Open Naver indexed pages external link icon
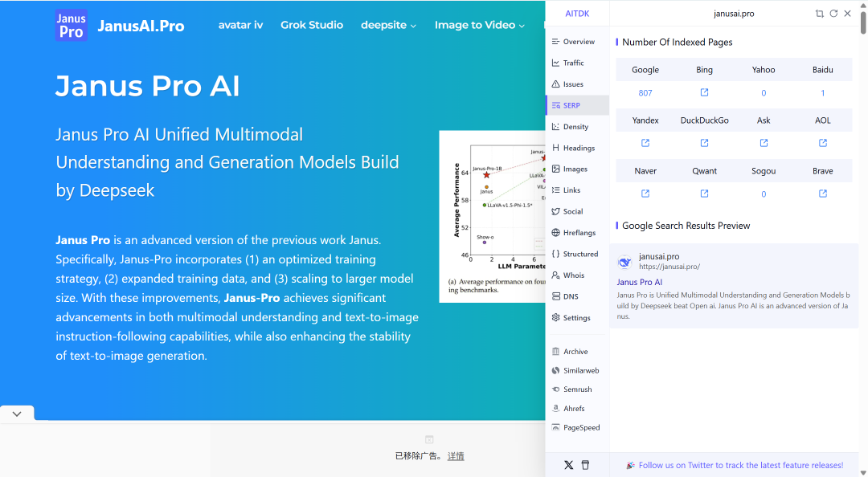The width and height of the screenshot is (868, 477). click(x=645, y=193)
